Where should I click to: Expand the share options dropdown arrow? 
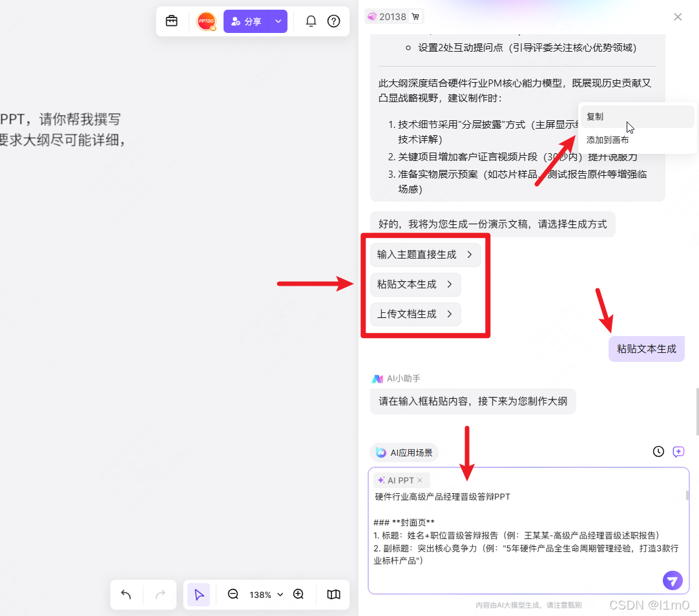point(278,21)
